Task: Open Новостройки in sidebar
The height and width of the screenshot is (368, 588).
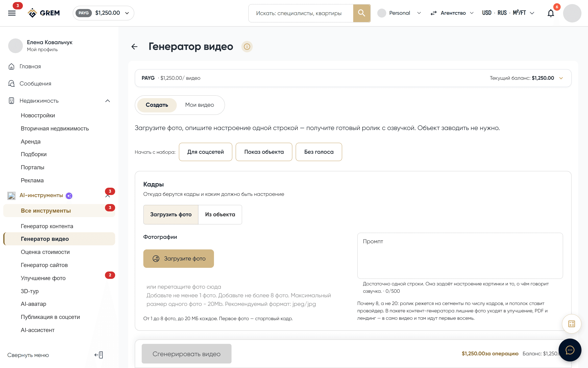Action: click(x=38, y=115)
